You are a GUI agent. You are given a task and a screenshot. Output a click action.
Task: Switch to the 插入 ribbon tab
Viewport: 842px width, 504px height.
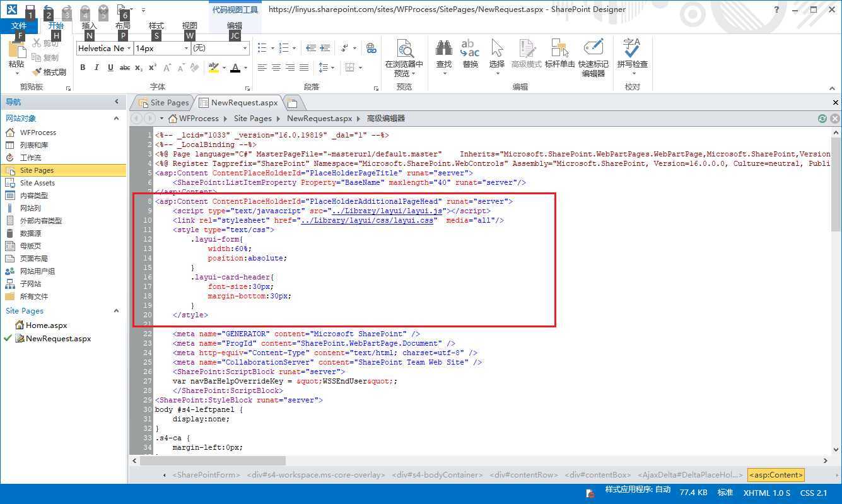(x=90, y=26)
